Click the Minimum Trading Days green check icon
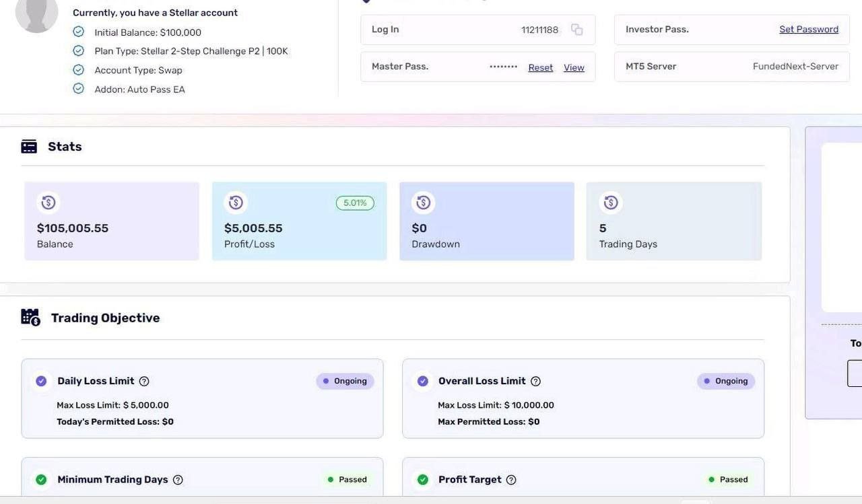 (x=41, y=480)
